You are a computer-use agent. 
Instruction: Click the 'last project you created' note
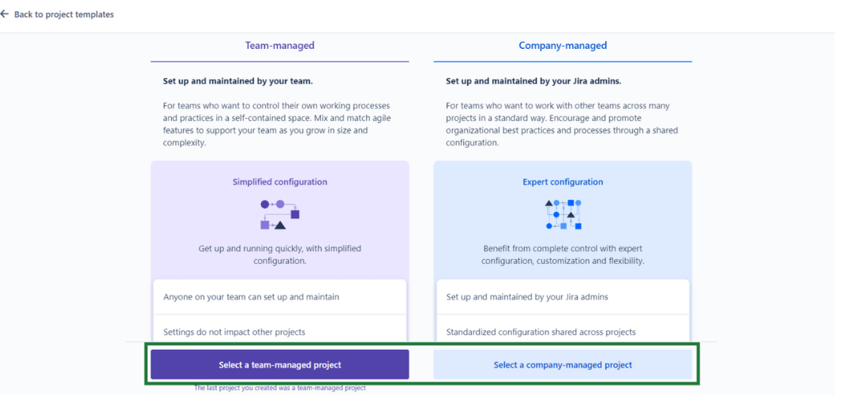[279, 388]
